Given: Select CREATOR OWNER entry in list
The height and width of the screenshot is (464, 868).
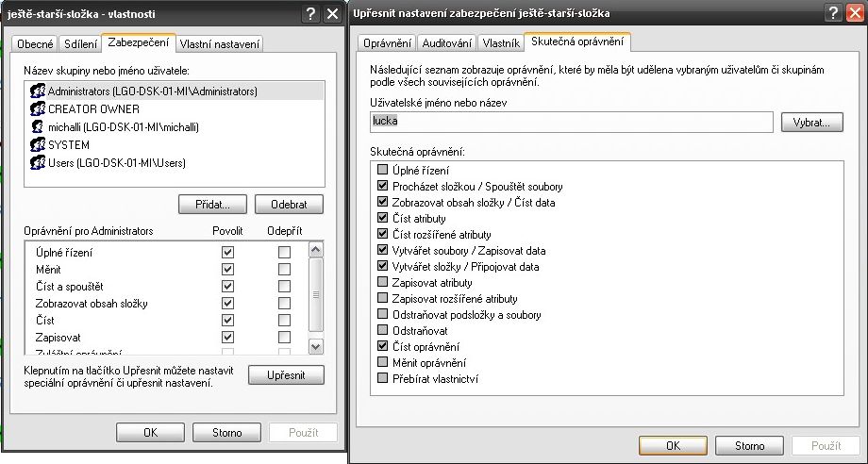Looking at the screenshot, I should click(175, 109).
